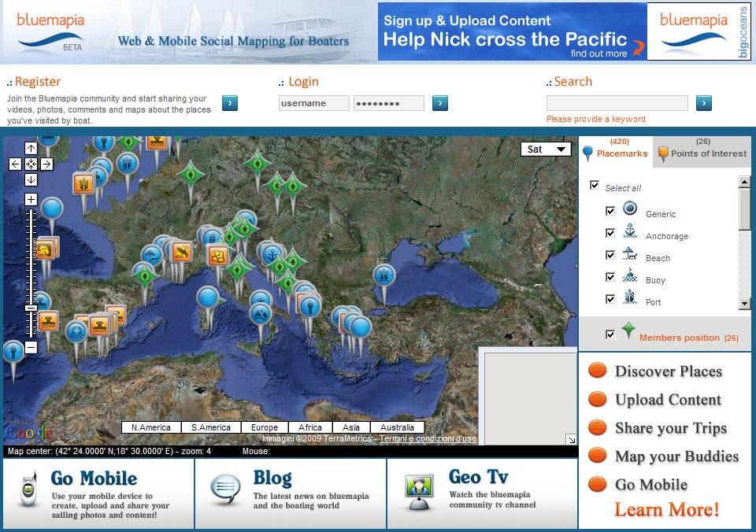Viewport: 756px width, 532px height.
Task: Click the username input field
Action: pyautogui.click(x=314, y=103)
